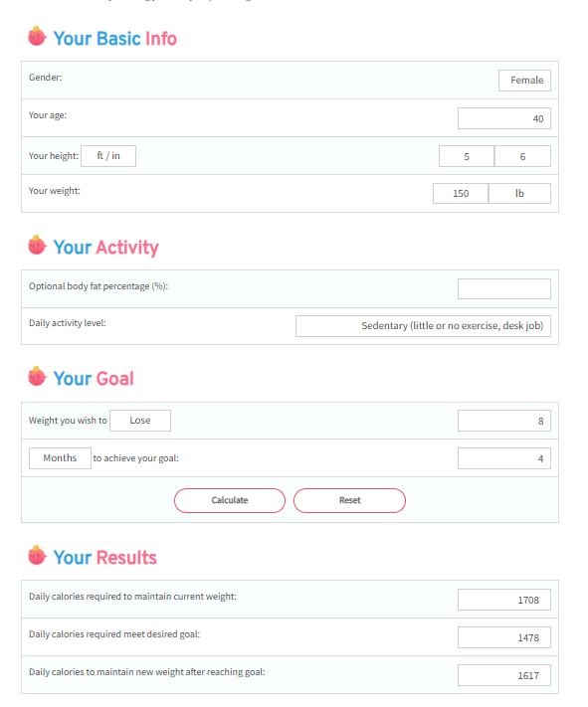Click the months to achieve goal field
The image size is (588, 707).
point(504,458)
